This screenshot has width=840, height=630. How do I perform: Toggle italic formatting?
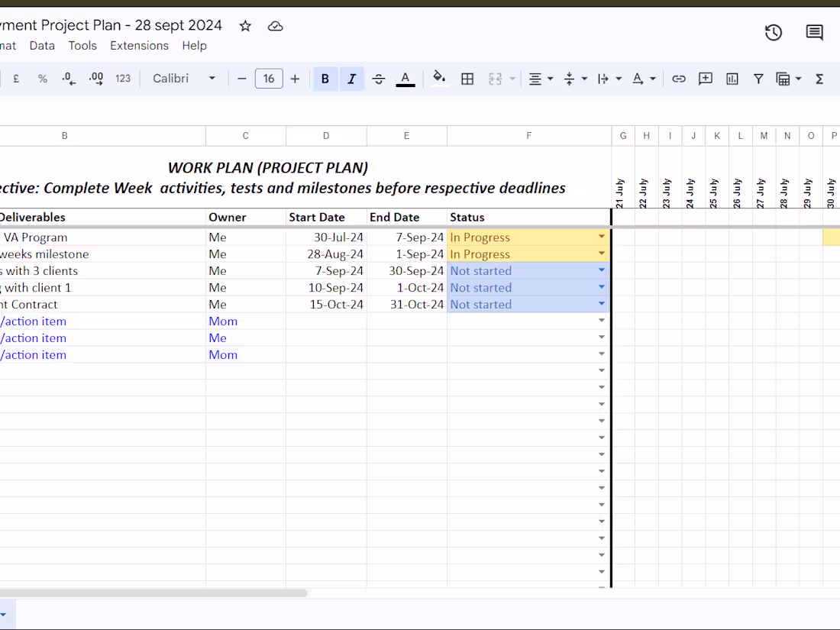[x=351, y=78]
